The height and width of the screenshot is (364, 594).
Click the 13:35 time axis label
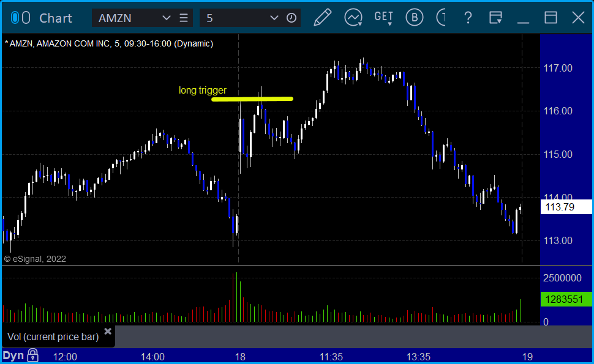tap(419, 357)
